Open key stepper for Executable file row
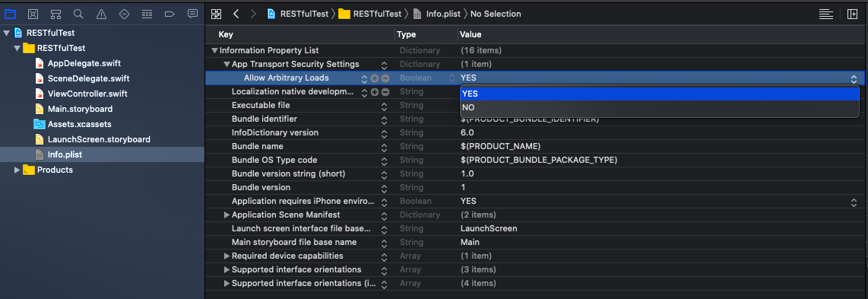 [384, 106]
